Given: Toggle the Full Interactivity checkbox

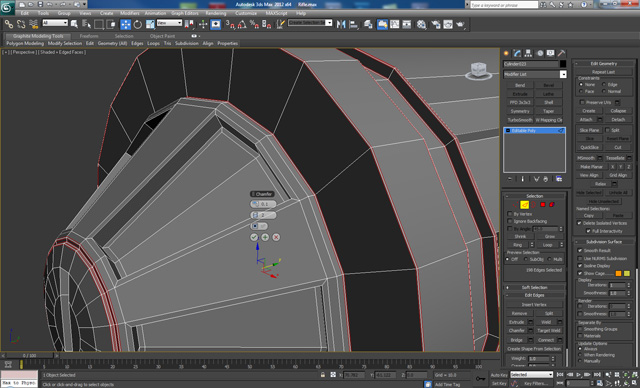Looking at the screenshot, I should pyautogui.click(x=588, y=231).
